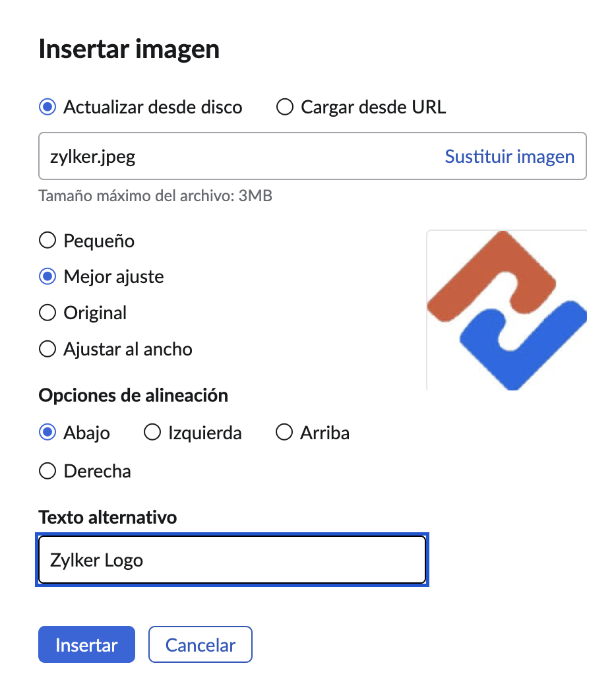The height and width of the screenshot is (678, 616).
Task: Pick the 'Original' size radio option
Action: point(47,312)
